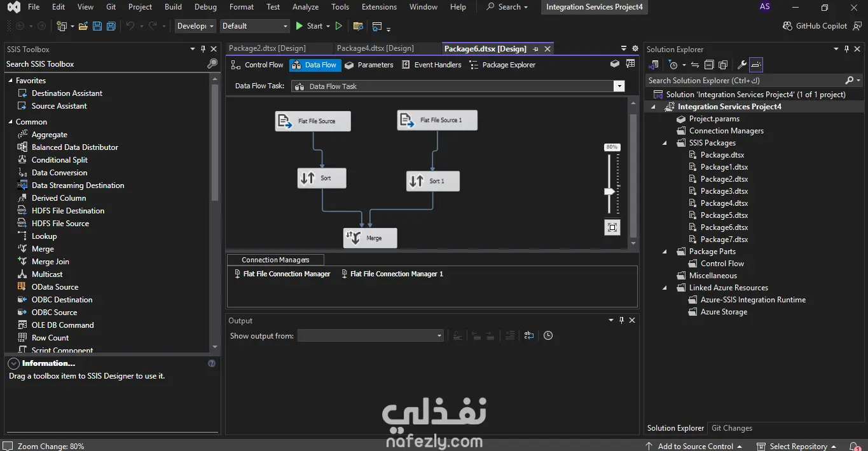Image resolution: width=868 pixels, height=451 pixels.
Task: Toggle SSIS Toolbox auto-hide pin
Action: pos(203,49)
